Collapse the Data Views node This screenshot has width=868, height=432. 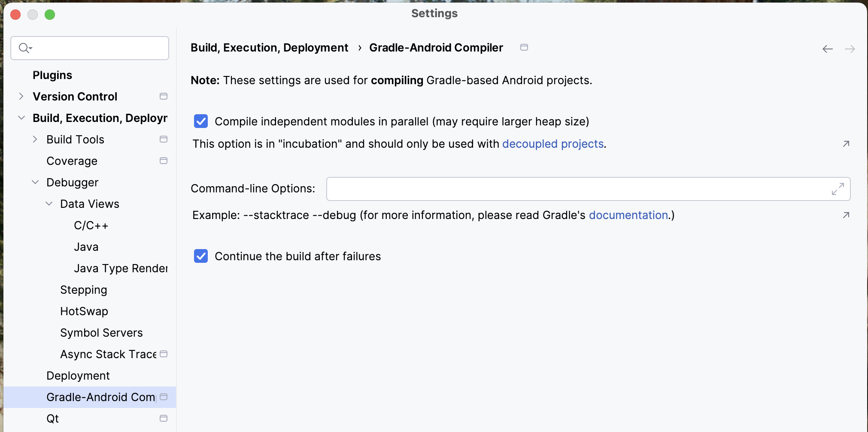pos(49,204)
